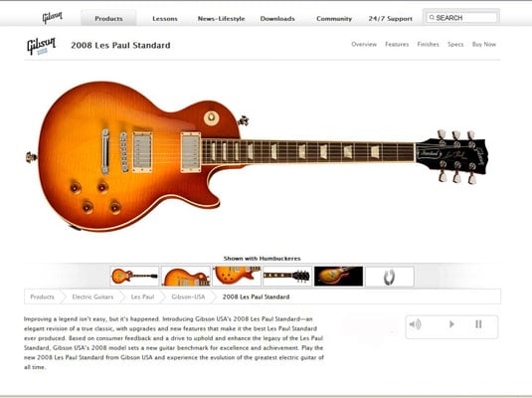Pause the audio playback
This screenshot has width=532, height=398.
tap(478, 324)
